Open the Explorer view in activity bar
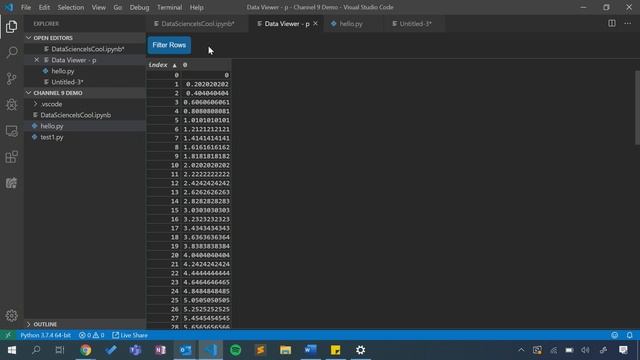This screenshot has height=360, width=640. [x=11, y=27]
